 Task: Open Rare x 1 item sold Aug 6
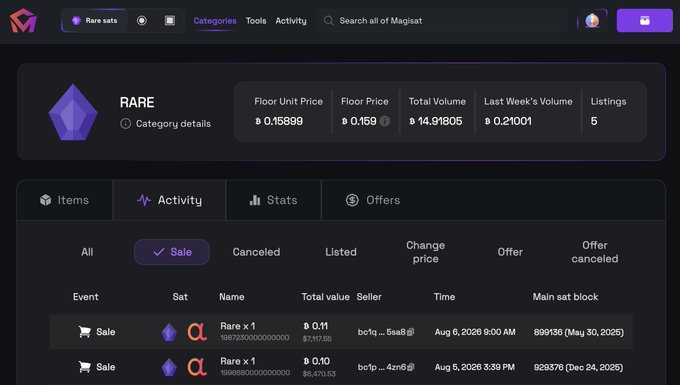[x=238, y=326]
